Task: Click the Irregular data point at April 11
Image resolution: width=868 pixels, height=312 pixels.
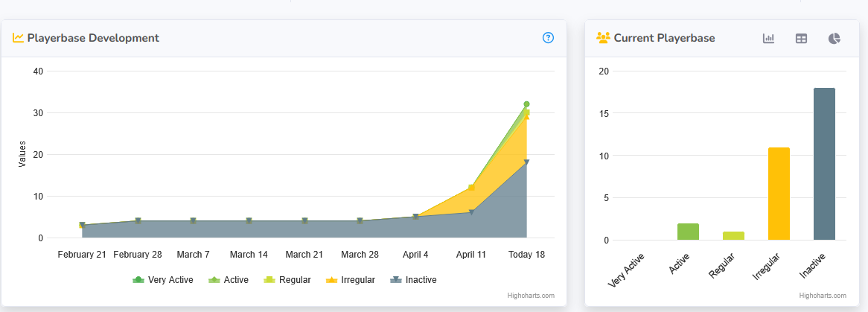Action: 471,188
